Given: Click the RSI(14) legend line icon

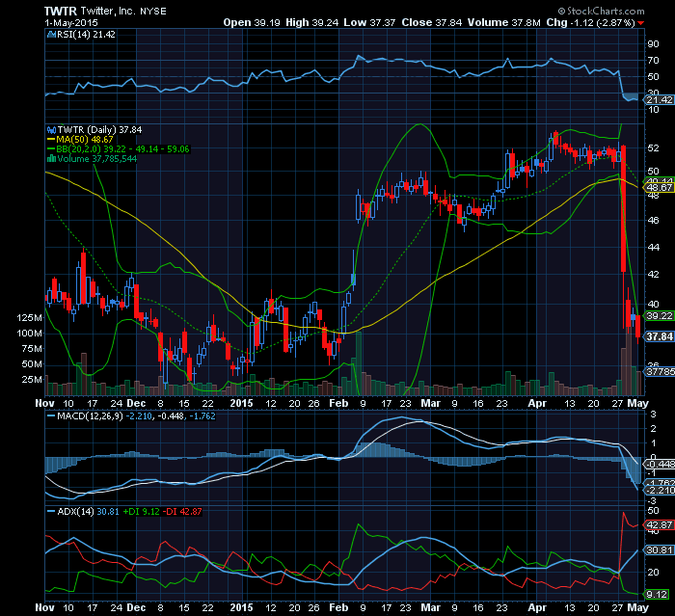Looking at the screenshot, I should pyautogui.click(x=51, y=35).
